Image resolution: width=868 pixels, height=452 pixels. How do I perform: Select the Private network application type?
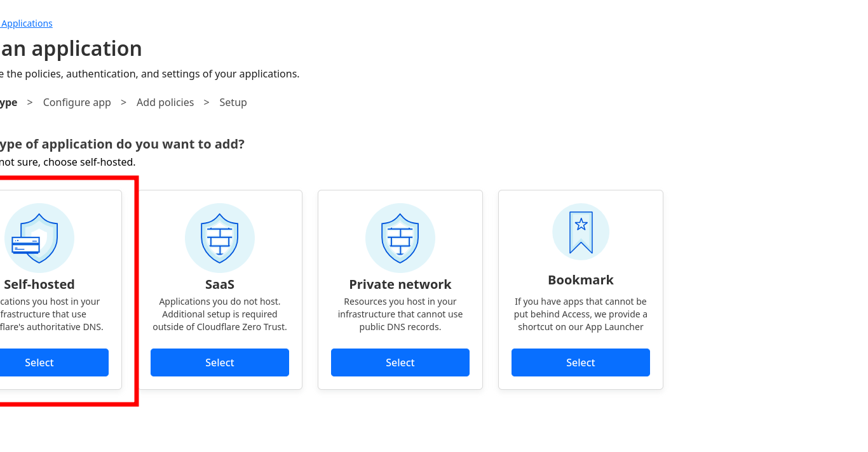click(x=400, y=362)
